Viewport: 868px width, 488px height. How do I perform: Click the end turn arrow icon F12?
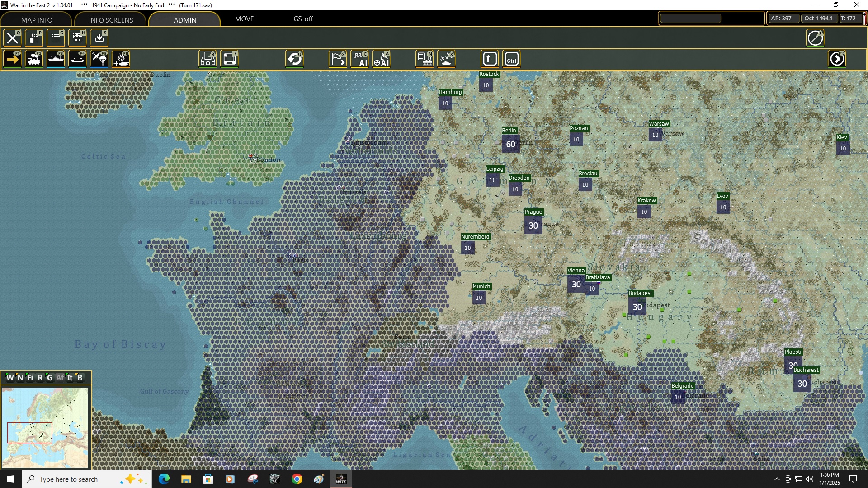pyautogui.click(x=837, y=59)
